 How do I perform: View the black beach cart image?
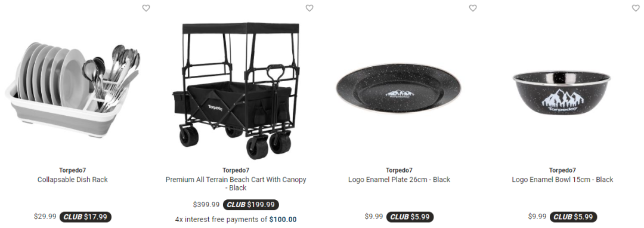[x=236, y=91]
